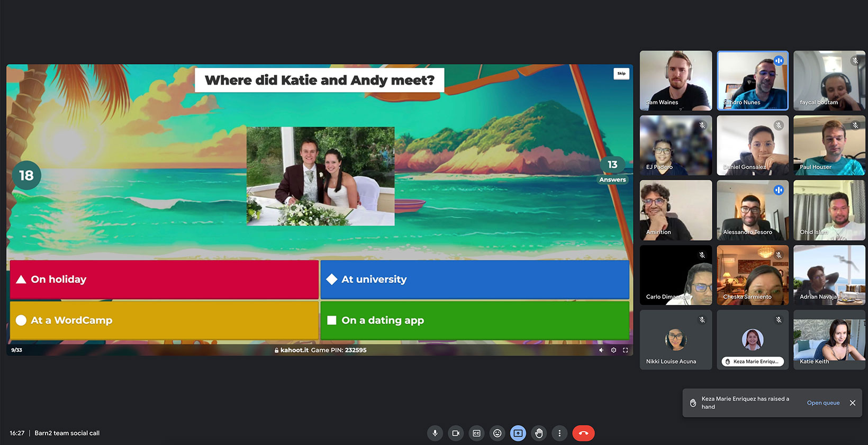Click the present screen icon
Viewport: 868px width, 445px height.
click(x=518, y=433)
